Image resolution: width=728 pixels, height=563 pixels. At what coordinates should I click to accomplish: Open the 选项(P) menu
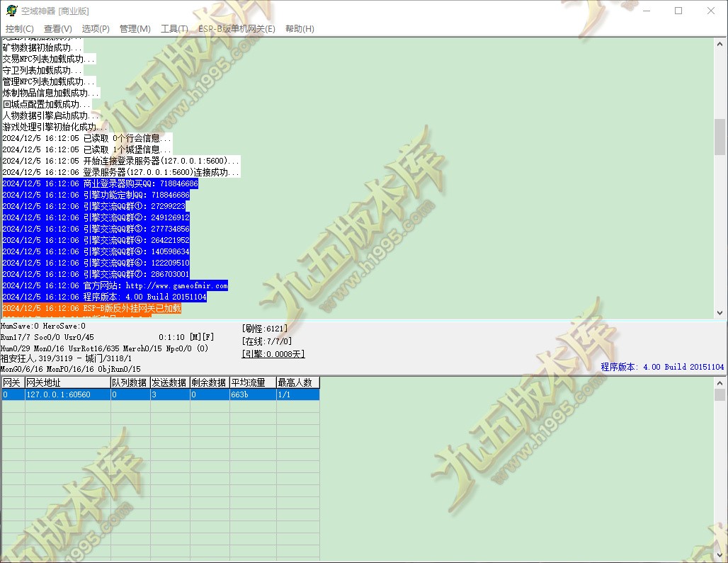point(96,29)
